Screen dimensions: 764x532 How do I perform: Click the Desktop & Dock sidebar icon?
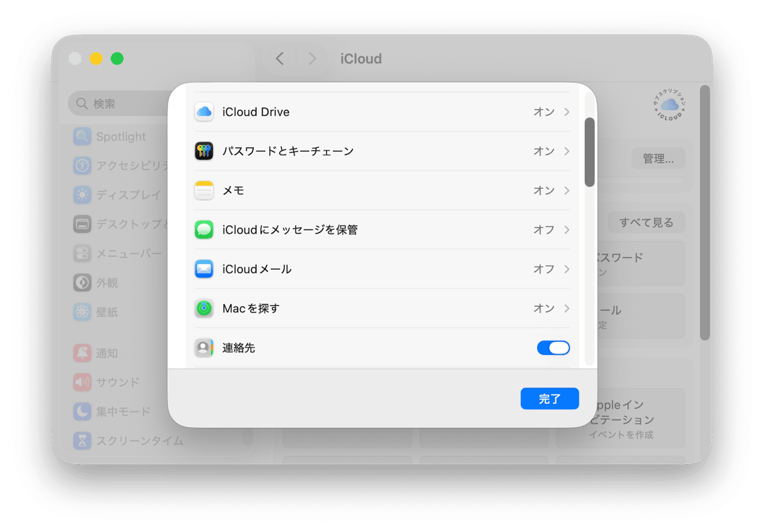[82, 224]
